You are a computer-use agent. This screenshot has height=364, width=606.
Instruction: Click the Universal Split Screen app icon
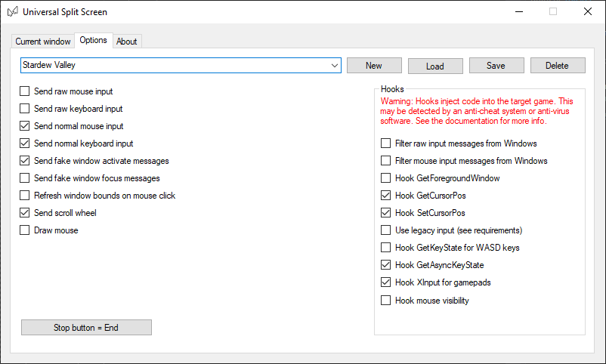click(13, 11)
